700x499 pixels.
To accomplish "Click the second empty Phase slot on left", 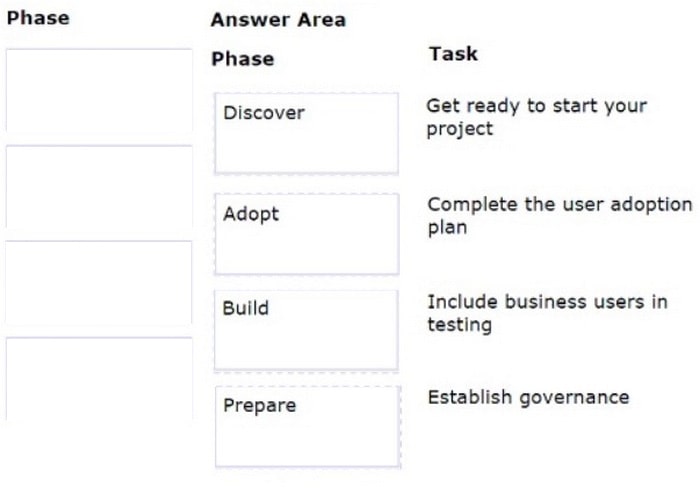I will [x=99, y=187].
